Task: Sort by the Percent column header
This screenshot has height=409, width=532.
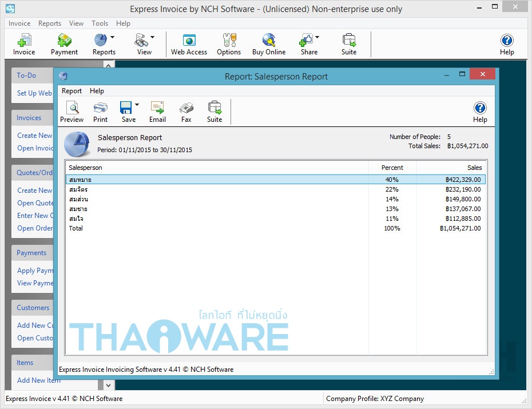Action: click(392, 168)
